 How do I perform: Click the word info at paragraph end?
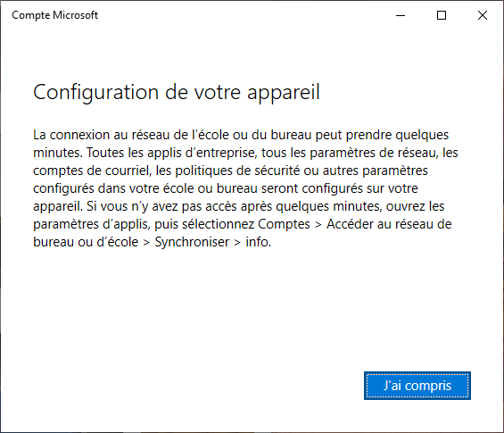pyautogui.click(x=259, y=242)
